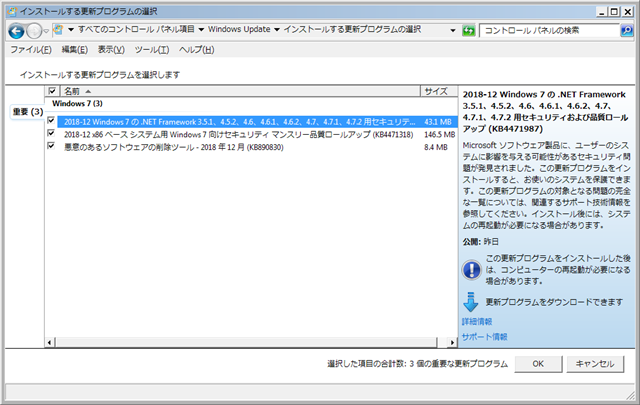Uncheck the KB4471318 monthly rollup update
This screenshot has height=405, width=640.
tap(51, 133)
